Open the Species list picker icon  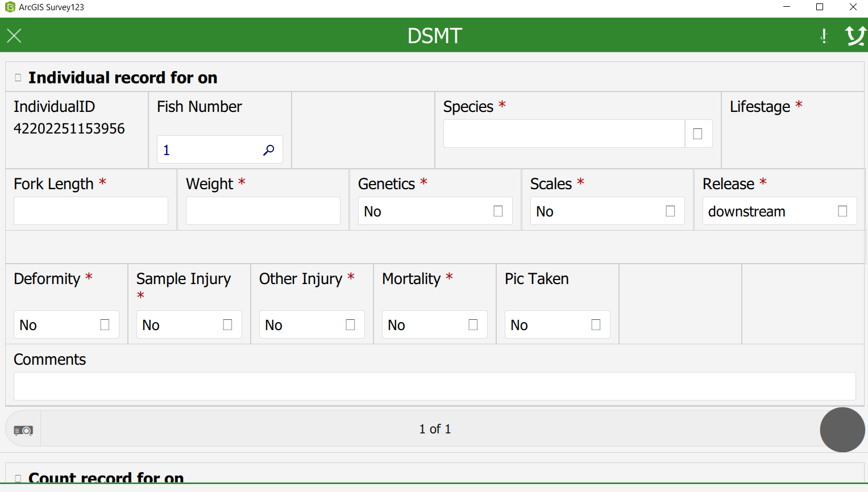(x=699, y=134)
